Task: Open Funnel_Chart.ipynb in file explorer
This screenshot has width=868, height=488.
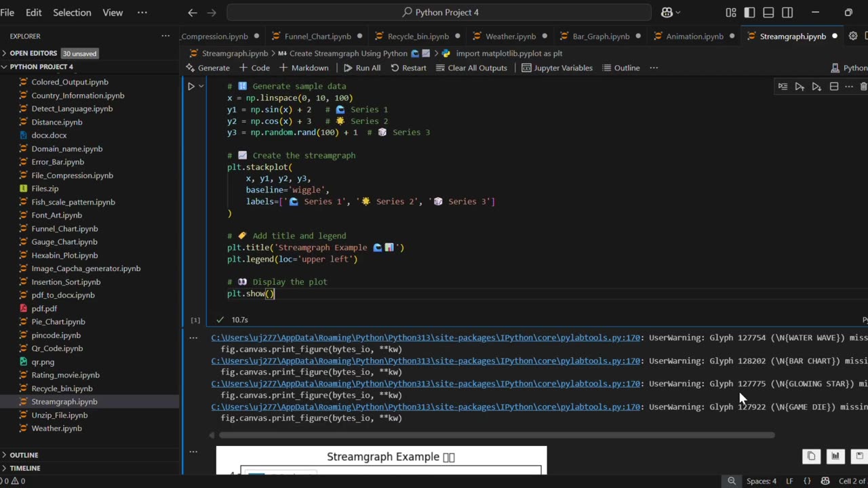Action: 64,229
